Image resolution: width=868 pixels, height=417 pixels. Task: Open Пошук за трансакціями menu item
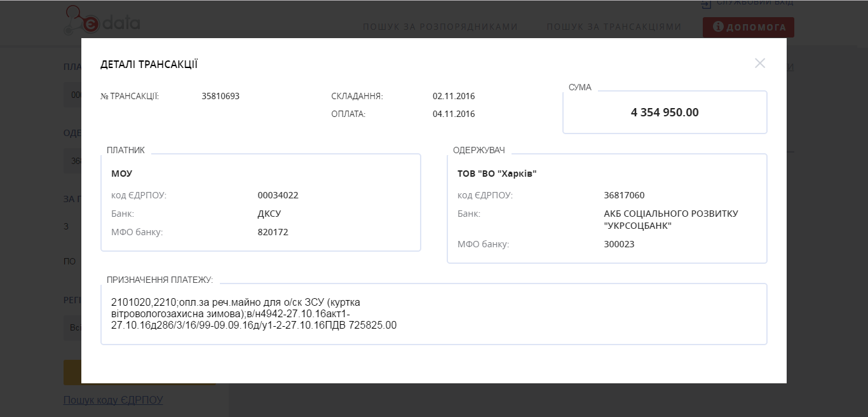tap(613, 27)
